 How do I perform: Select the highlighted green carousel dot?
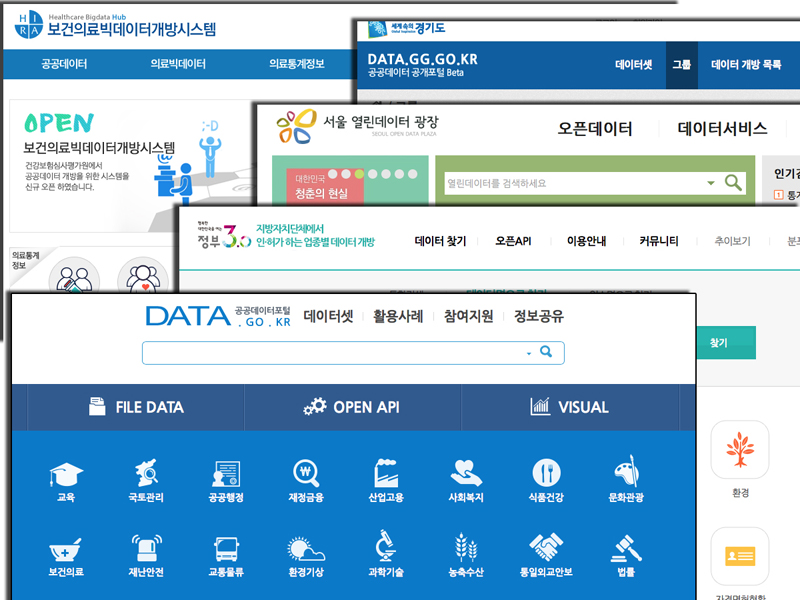(x=359, y=174)
